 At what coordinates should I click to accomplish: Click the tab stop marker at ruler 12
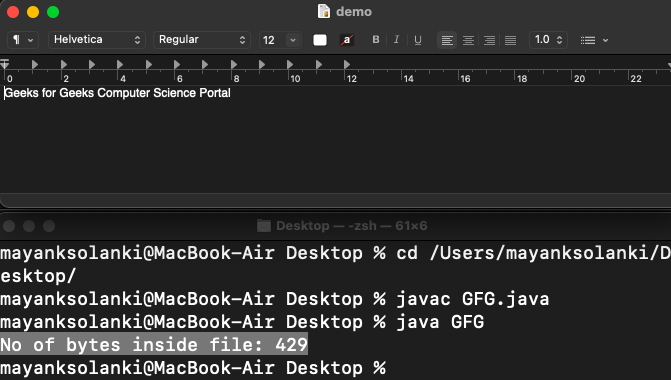tap(347, 65)
